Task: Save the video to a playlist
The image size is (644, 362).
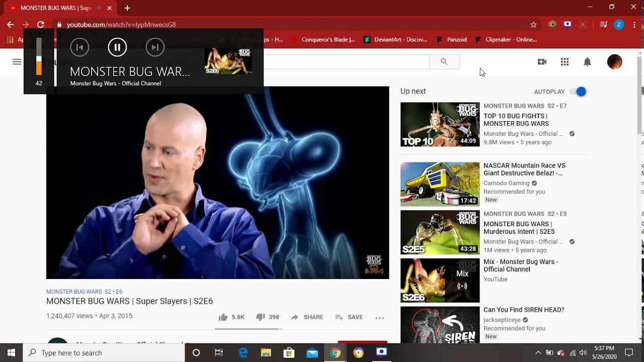Action: tap(349, 317)
